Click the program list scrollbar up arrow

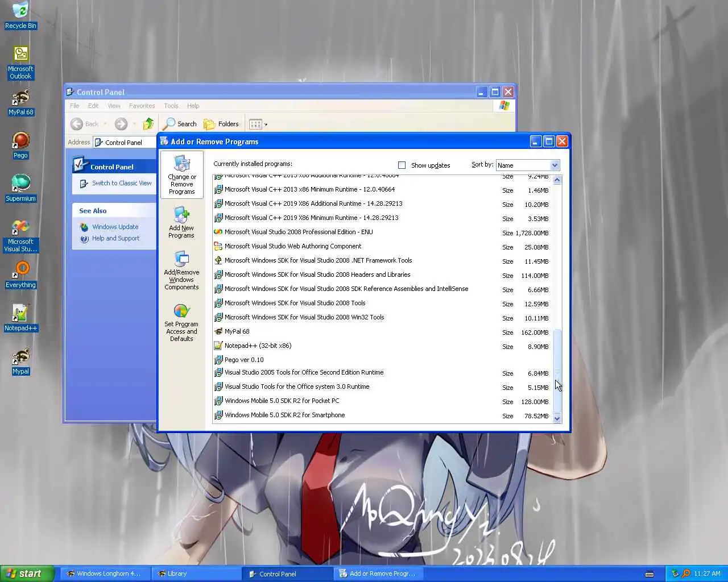coord(557,180)
